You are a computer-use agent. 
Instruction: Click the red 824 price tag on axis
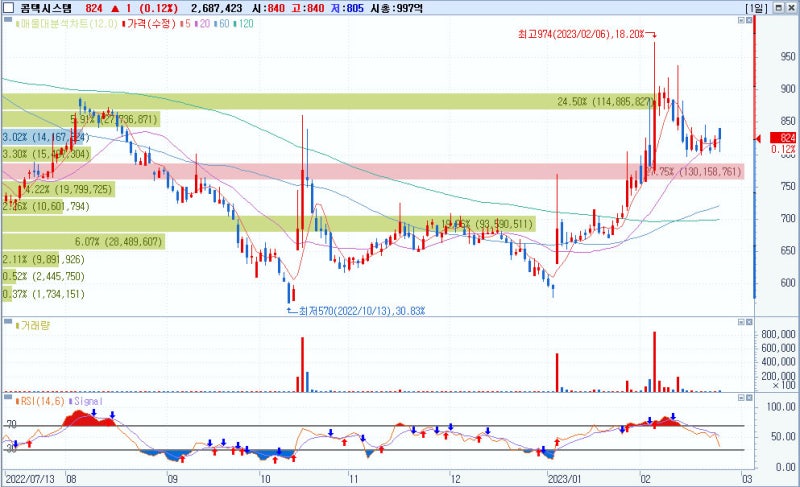click(x=783, y=138)
